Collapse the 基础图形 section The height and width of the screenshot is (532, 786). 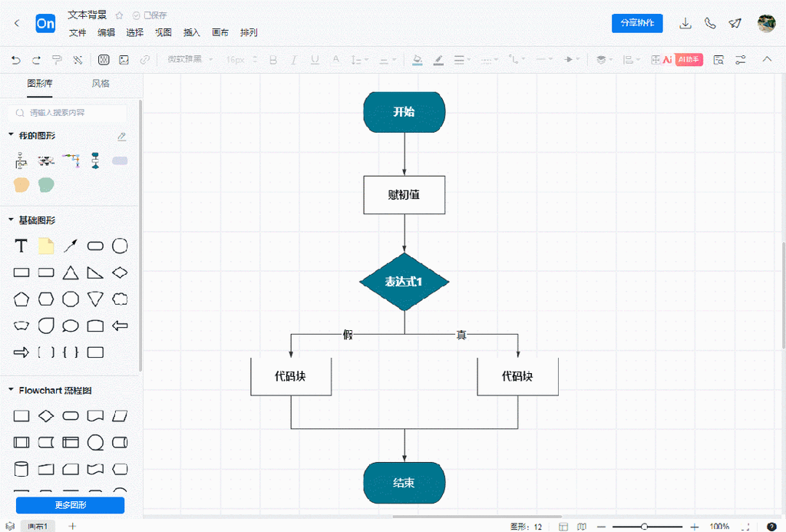[11, 220]
